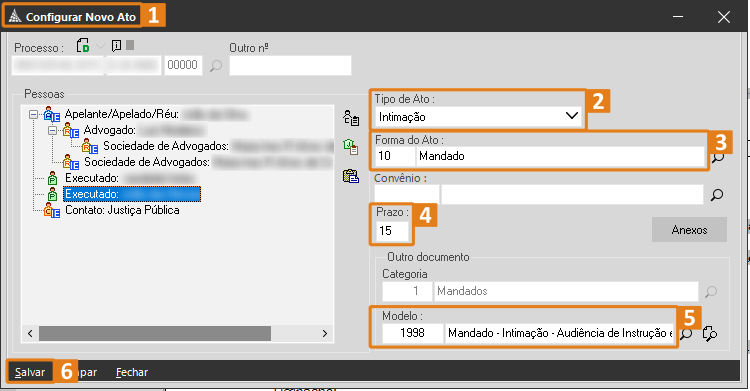Select the Apelante/Apelado/Réu row
This screenshot has width=750, height=391.
[x=156, y=114]
